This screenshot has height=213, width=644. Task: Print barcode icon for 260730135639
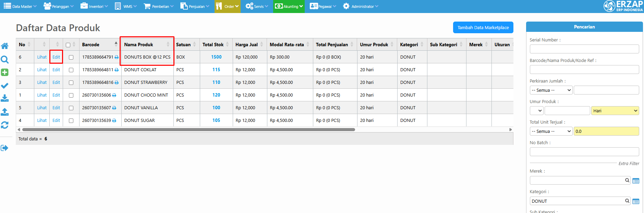(114, 121)
